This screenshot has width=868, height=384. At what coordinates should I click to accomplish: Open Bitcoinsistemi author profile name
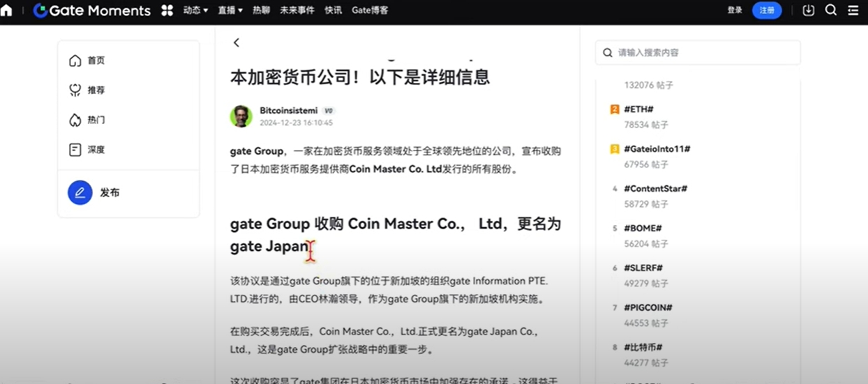(x=288, y=111)
